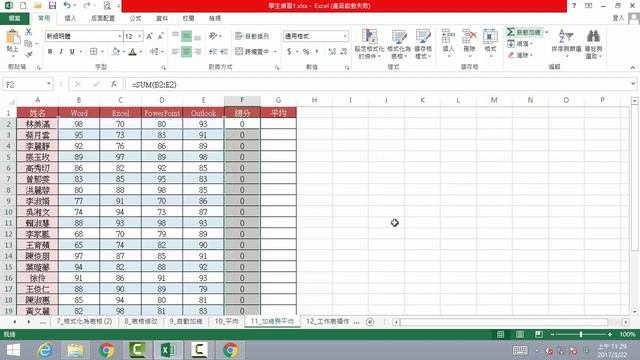Screen dimensions: 640x360
Task: Click the Increase Decimal icon
Action: [332, 51]
